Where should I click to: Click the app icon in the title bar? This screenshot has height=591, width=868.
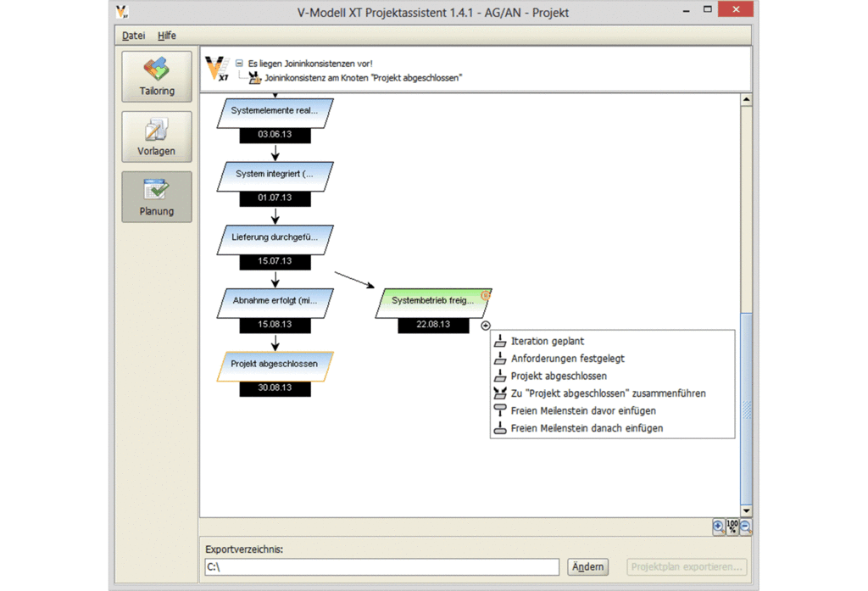click(x=122, y=12)
